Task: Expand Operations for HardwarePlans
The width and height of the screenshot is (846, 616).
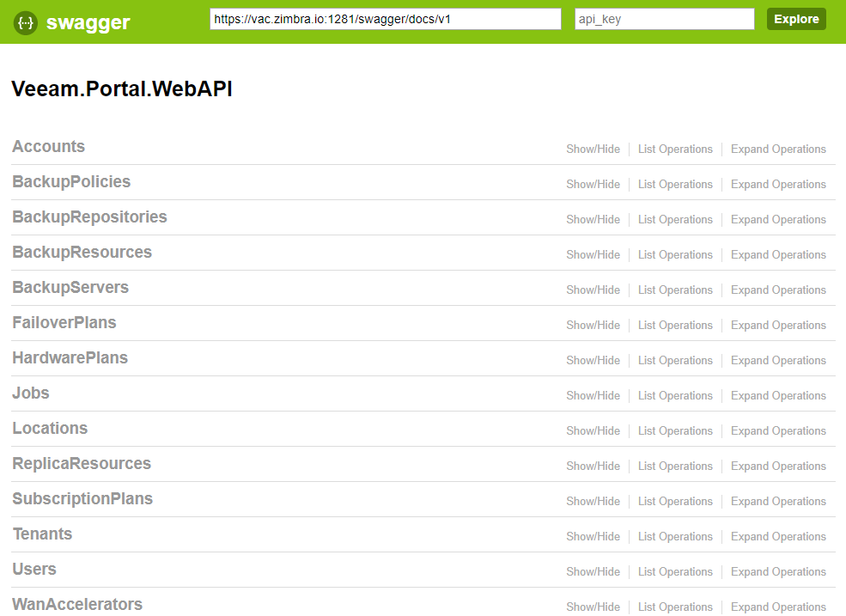Action: (778, 360)
